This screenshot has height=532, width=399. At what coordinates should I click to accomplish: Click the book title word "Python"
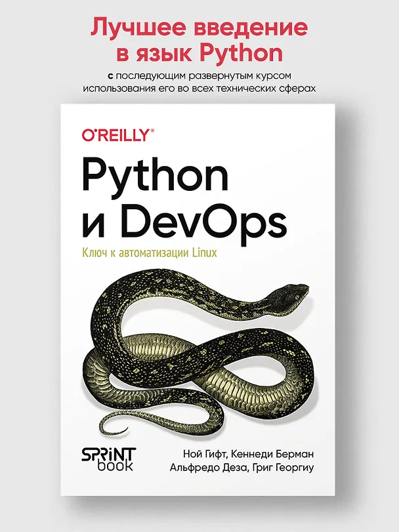pos(155,178)
